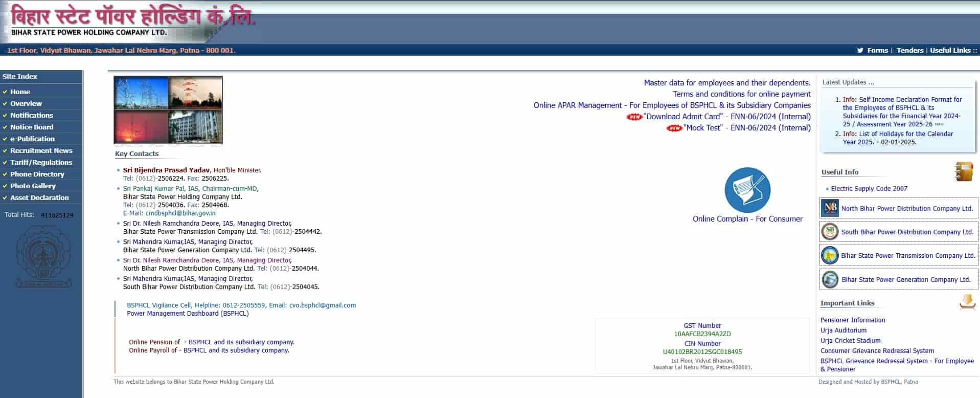This screenshot has width=980, height=398.
Task: Open Home in Site Index
Action: tap(20, 92)
